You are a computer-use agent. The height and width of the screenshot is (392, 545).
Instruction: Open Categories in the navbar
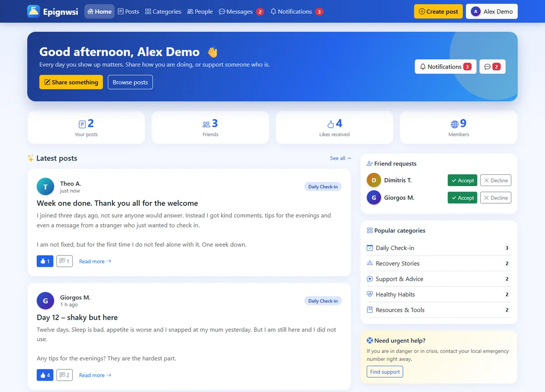(x=163, y=11)
